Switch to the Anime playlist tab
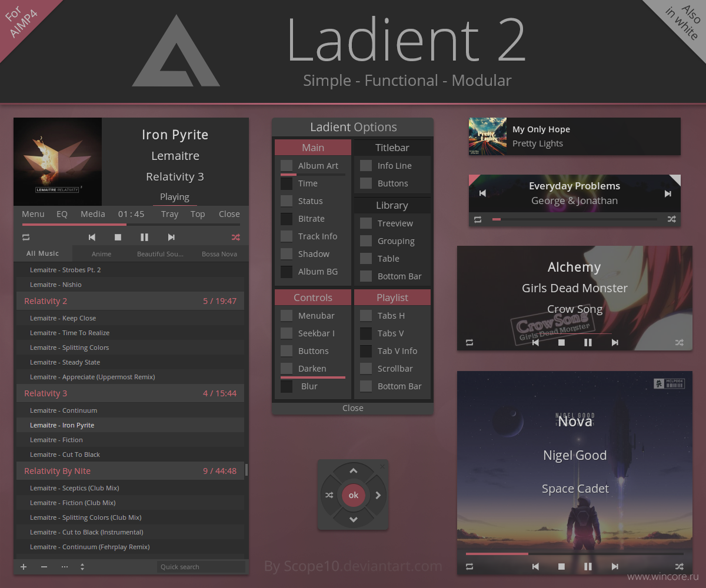Viewport: 706px width, 588px height. point(102,254)
